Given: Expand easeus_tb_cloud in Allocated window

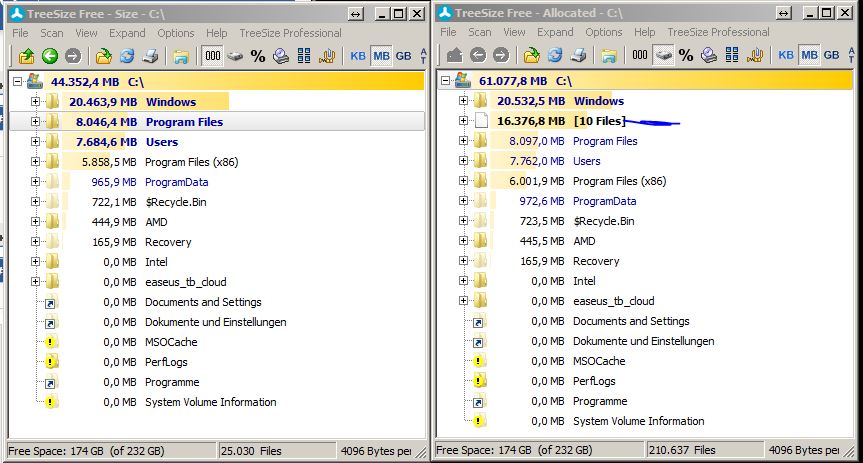Looking at the screenshot, I should (x=463, y=301).
